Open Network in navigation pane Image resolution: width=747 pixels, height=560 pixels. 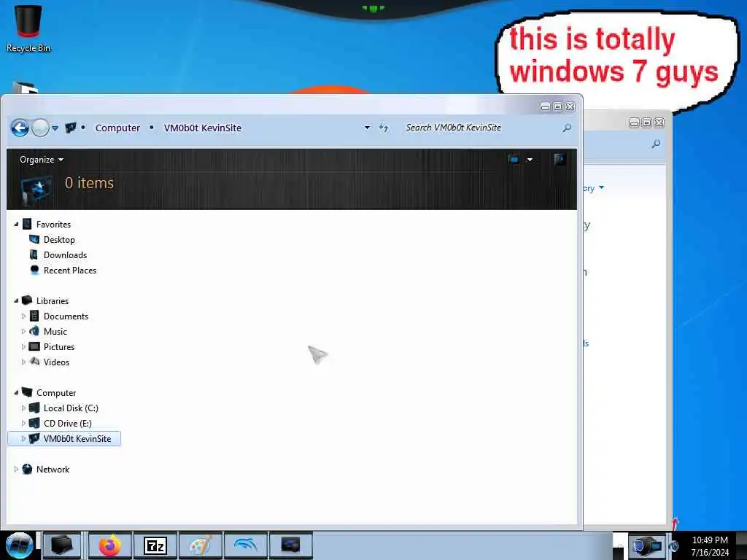53,469
